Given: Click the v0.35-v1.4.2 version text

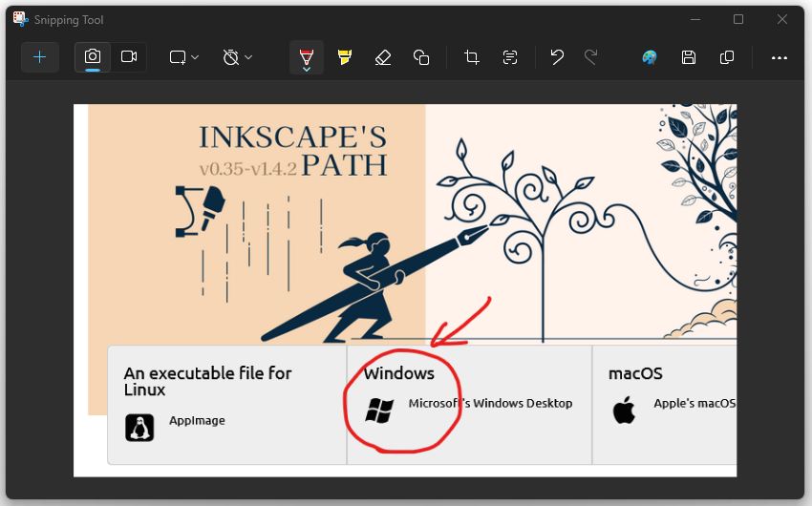Looking at the screenshot, I should (248, 169).
